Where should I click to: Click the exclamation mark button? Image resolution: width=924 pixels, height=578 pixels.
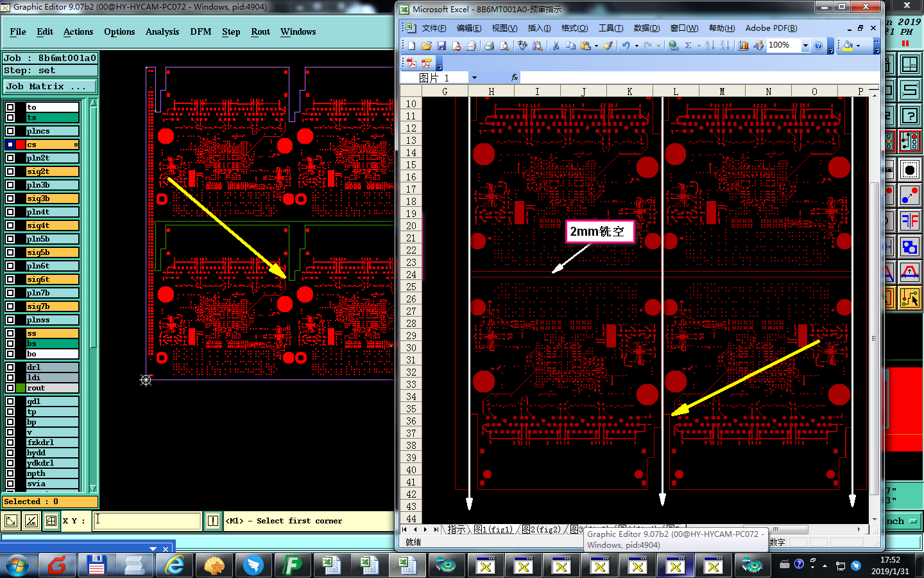click(x=213, y=521)
